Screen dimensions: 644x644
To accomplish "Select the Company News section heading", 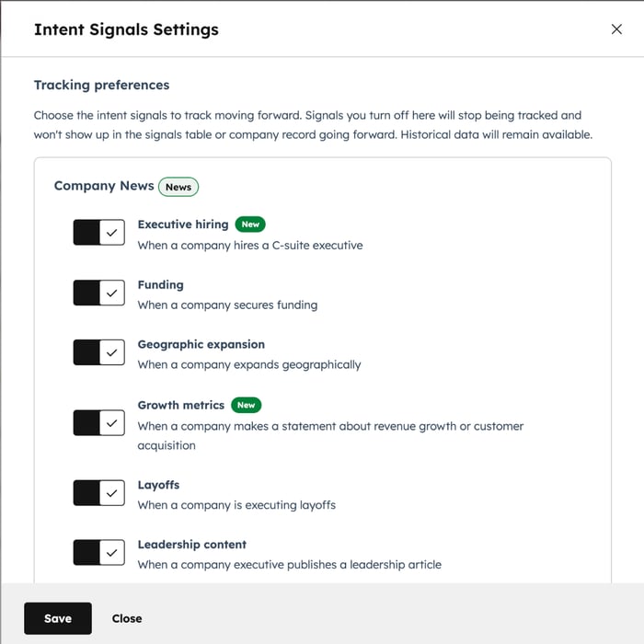I will [104, 186].
